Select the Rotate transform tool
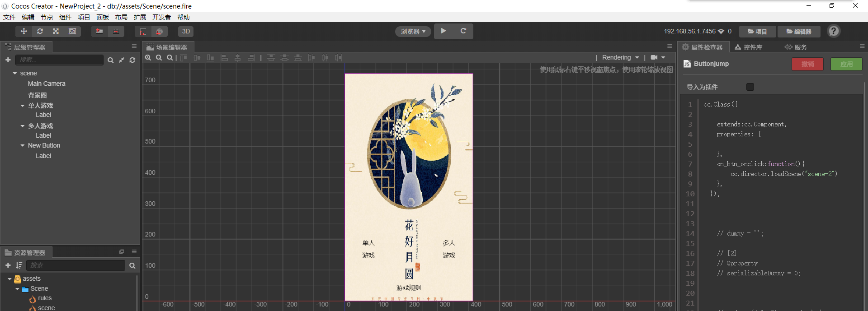Image resolution: width=868 pixels, height=311 pixels. pyautogui.click(x=40, y=31)
